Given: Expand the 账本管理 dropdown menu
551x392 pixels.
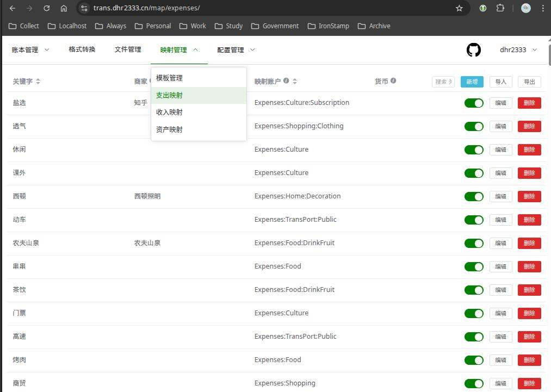Looking at the screenshot, I should pos(30,50).
